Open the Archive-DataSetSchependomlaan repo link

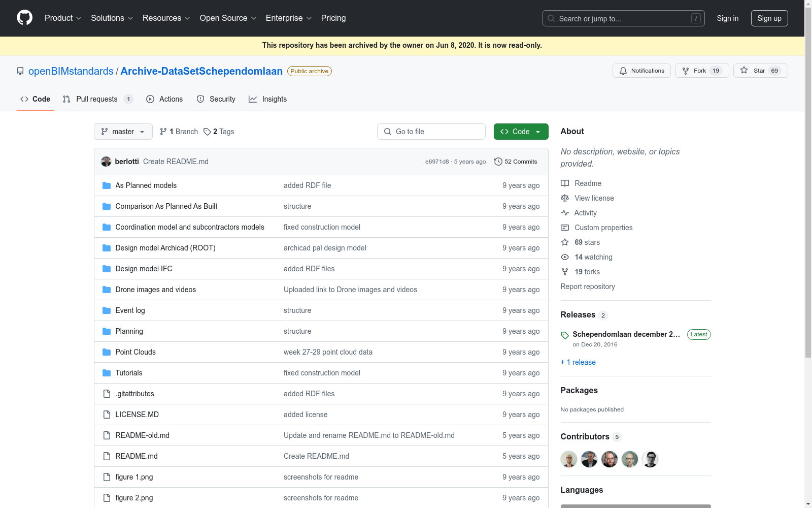201,71
